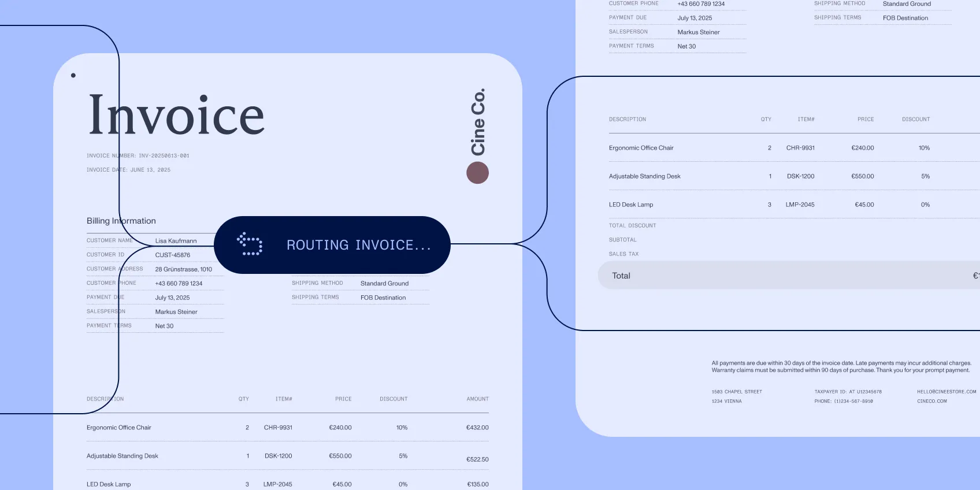The height and width of the screenshot is (490, 980).
Task: Select the address 28 Grünstrasse, 1010
Action: coord(183,269)
